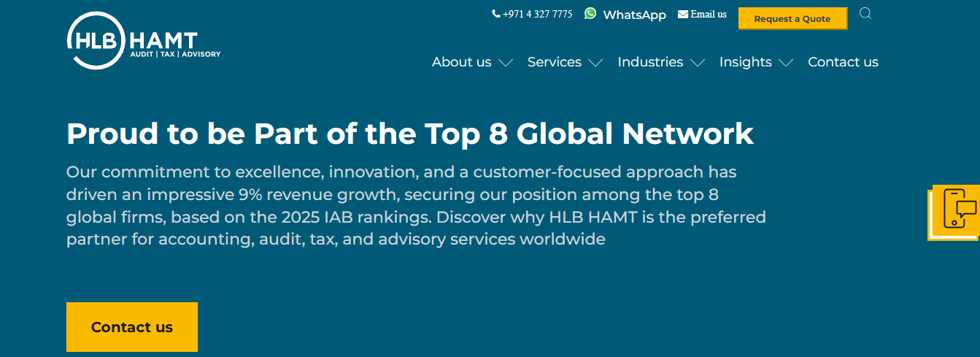Go to Contact us in the navigation bar

pyautogui.click(x=843, y=62)
